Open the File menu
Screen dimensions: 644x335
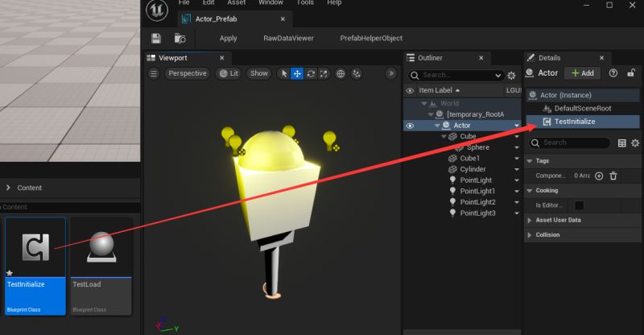tap(184, 2)
